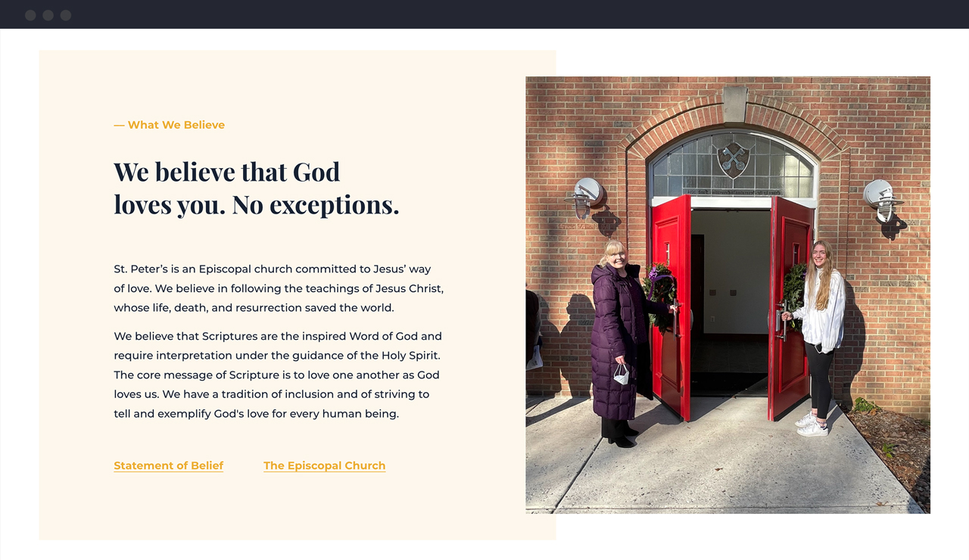
Task: Click the middle gray window dot
Action: tap(48, 15)
